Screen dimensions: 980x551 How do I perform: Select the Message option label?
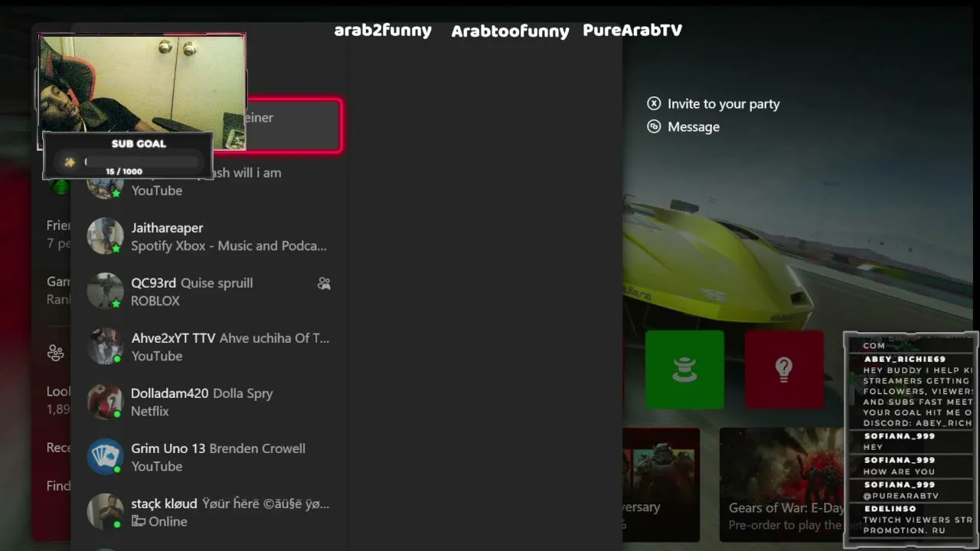pos(694,127)
